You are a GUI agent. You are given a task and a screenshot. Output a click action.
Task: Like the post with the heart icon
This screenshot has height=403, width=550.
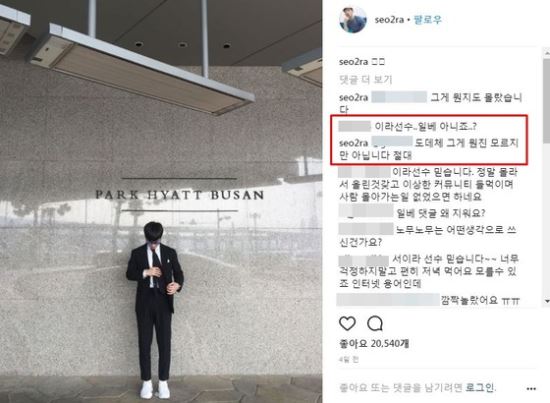point(347,323)
